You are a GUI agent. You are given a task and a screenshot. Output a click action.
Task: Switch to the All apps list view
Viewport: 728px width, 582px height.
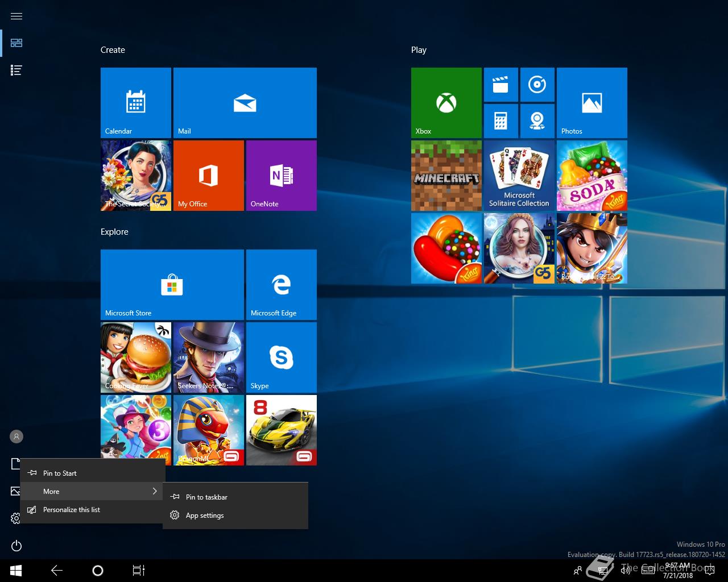pos(16,70)
